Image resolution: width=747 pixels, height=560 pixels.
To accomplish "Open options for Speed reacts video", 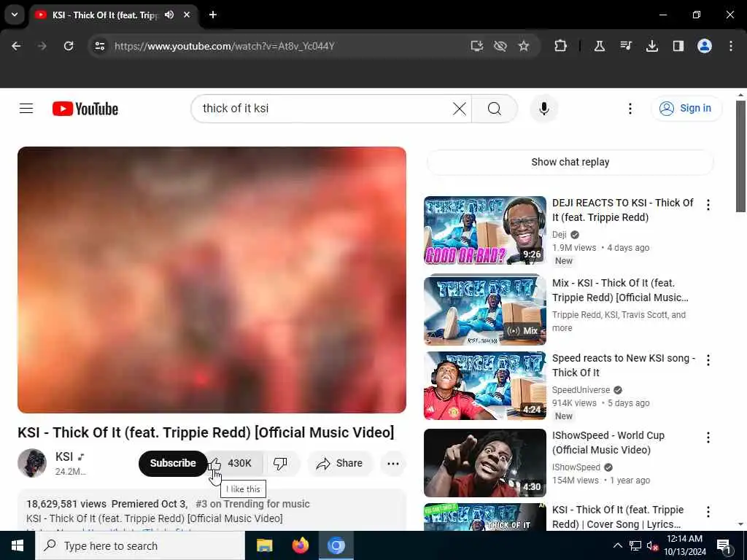I will tap(708, 360).
